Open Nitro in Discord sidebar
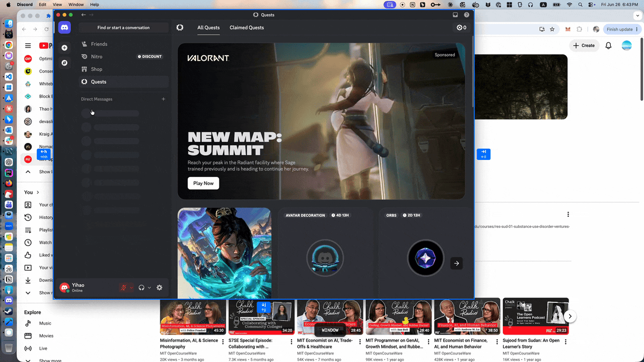The height and width of the screenshot is (362, 644). tap(123, 57)
